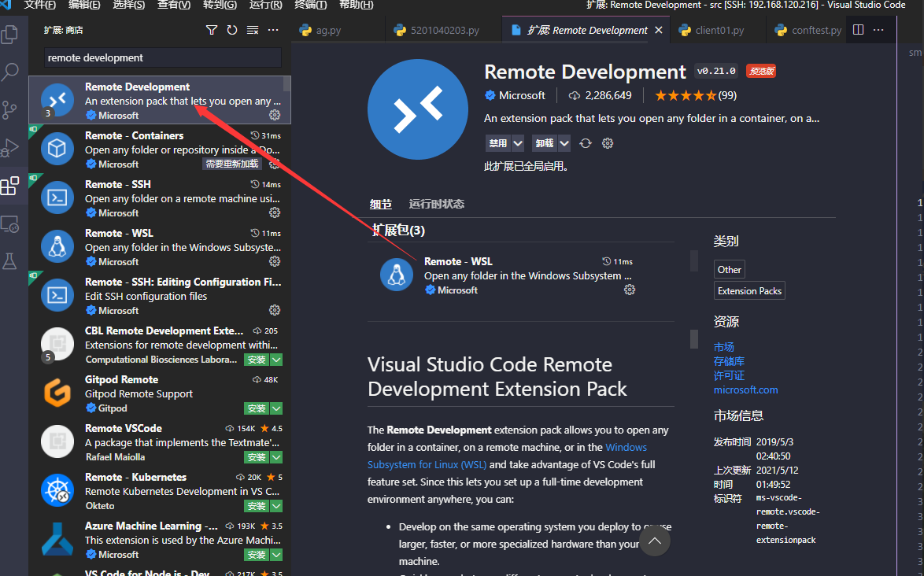Click the 禁用 disable button
This screenshot has height=576, width=924.
498,143
